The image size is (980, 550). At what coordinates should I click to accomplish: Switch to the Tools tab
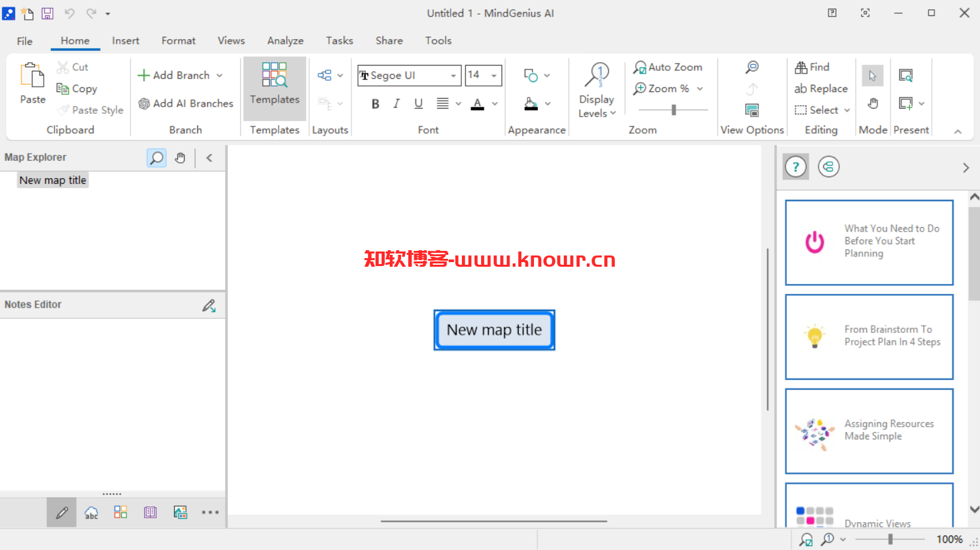click(438, 41)
